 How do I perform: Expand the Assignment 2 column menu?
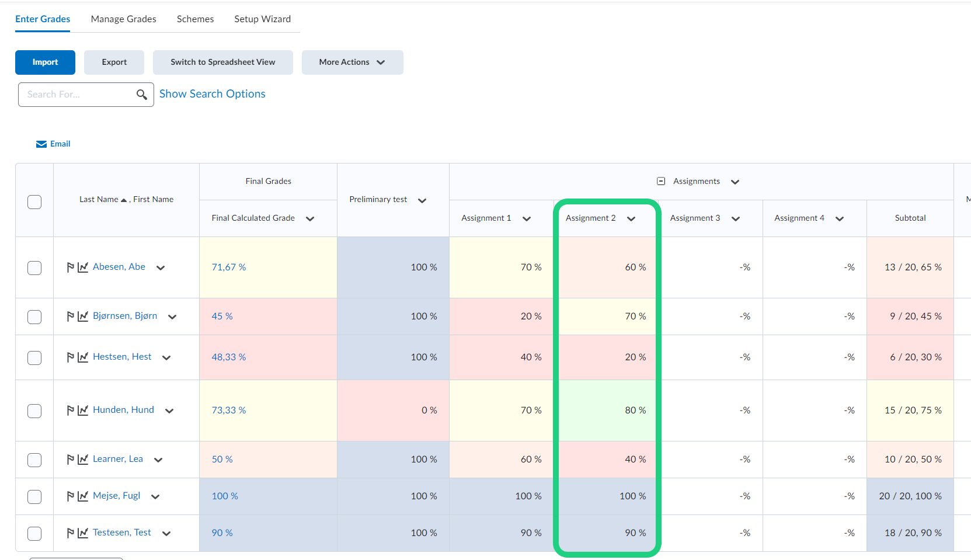pyautogui.click(x=631, y=219)
